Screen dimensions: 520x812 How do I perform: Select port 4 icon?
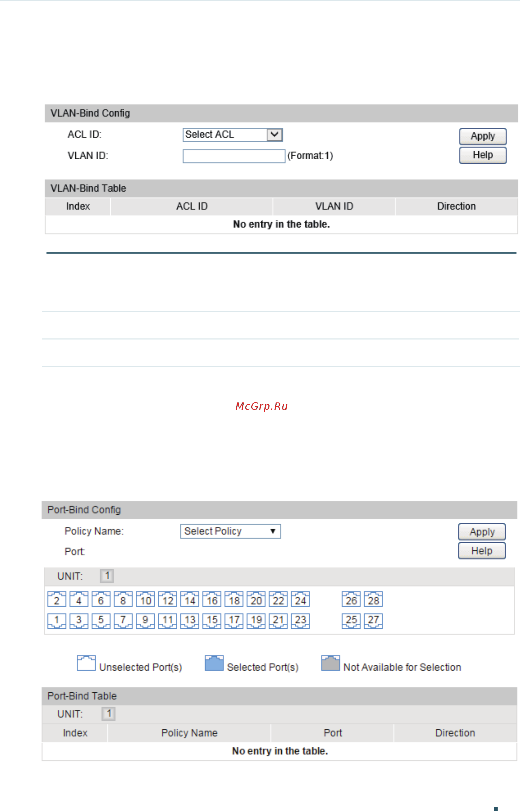(79, 599)
